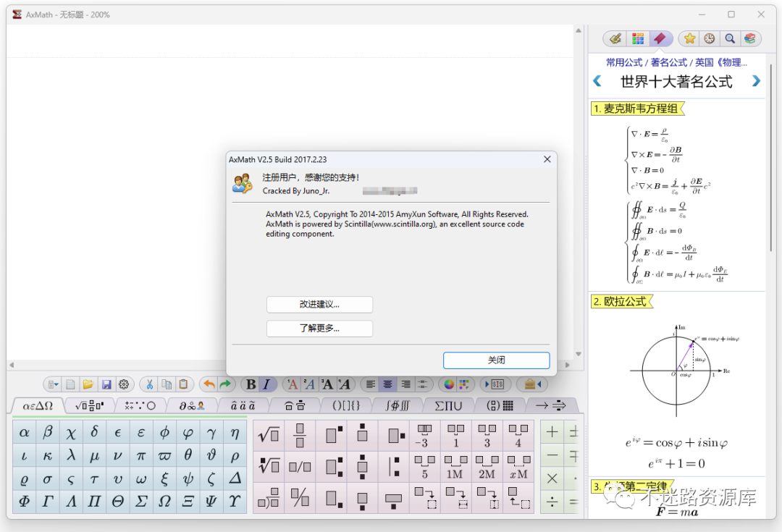This screenshot has height=532, width=782.
Task: Select the 1. 麦克斯韦方程组 heading
Action: 637,108
